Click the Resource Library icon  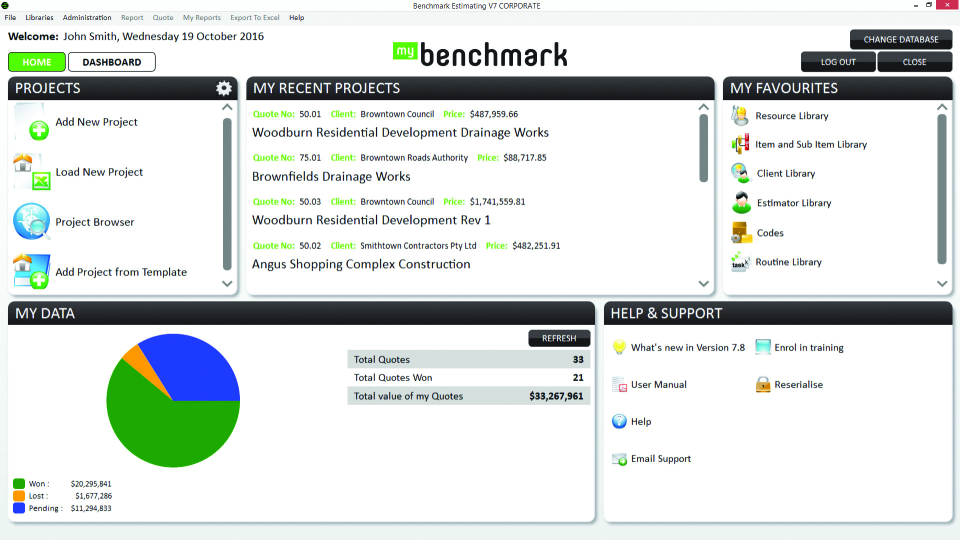pos(740,115)
